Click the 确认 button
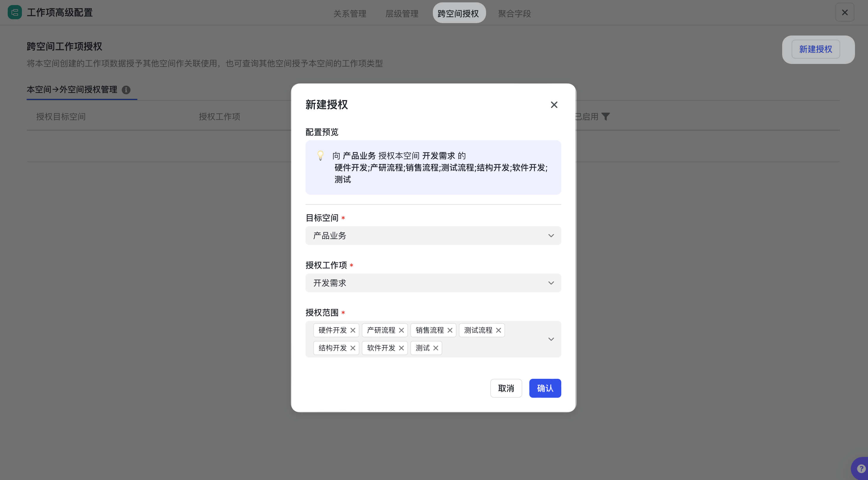Viewport: 868px width, 480px height. (545, 388)
